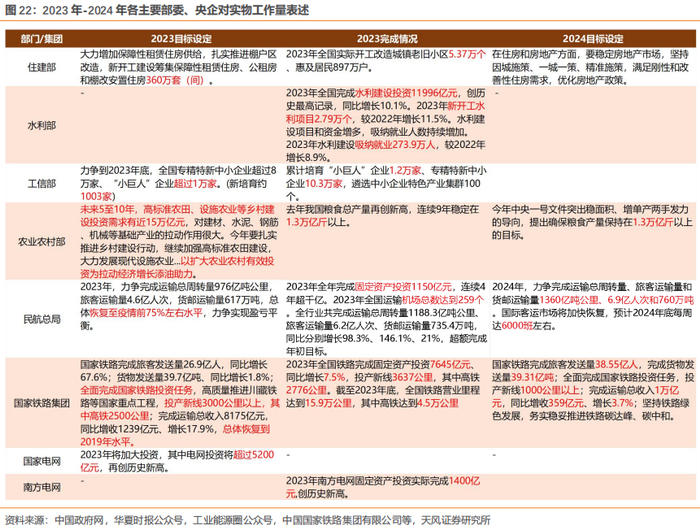Click the '工信部' row label
The image size is (700, 530).
[42, 184]
